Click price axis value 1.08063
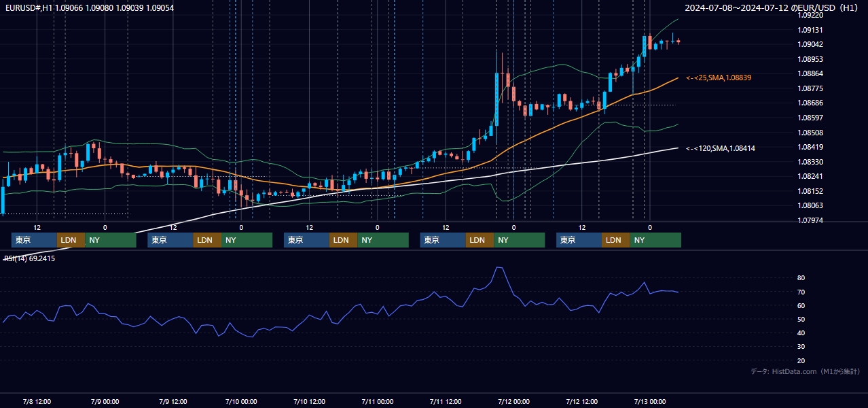Screen dimensions: 868x408 click(x=811, y=205)
